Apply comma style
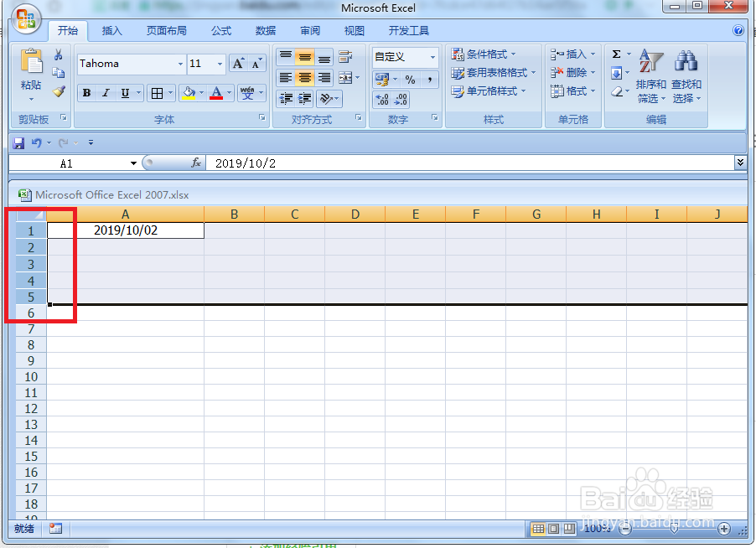This screenshot has width=756, height=548. pos(429,80)
